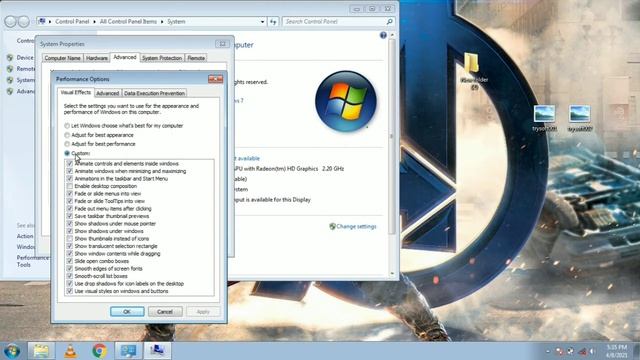
Task: Go forward in Control Panel window
Action: click(24, 22)
